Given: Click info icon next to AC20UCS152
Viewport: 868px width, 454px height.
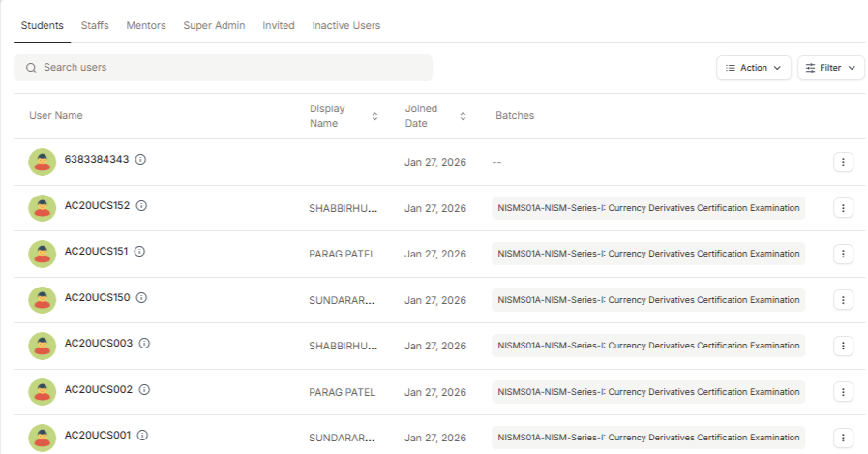Looking at the screenshot, I should 141,206.
